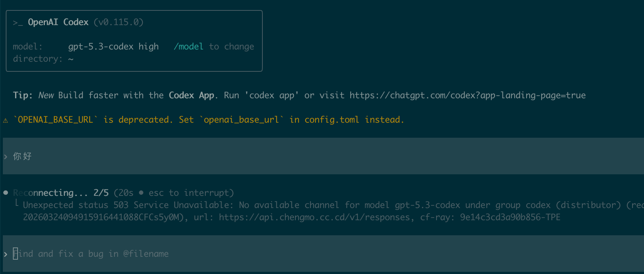The image size is (644, 274).
Task: Open the chatgpt.com/codex landing page URL
Action: [468, 95]
